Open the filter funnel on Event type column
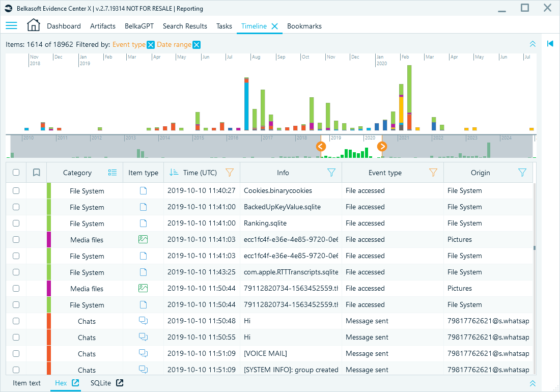560x392 pixels. pyautogui.click(x=433, y=172)
